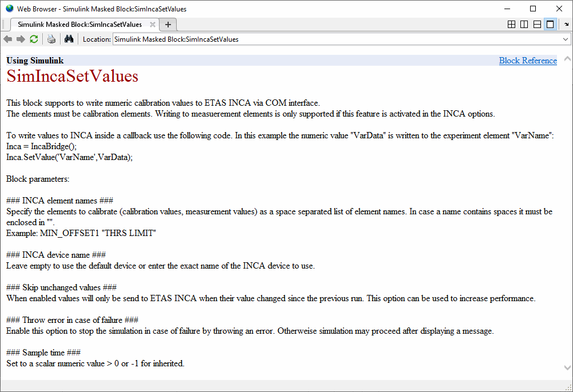Click the globe icon in the title bar
Screen dimensions: 573x392
pos(10,9)
